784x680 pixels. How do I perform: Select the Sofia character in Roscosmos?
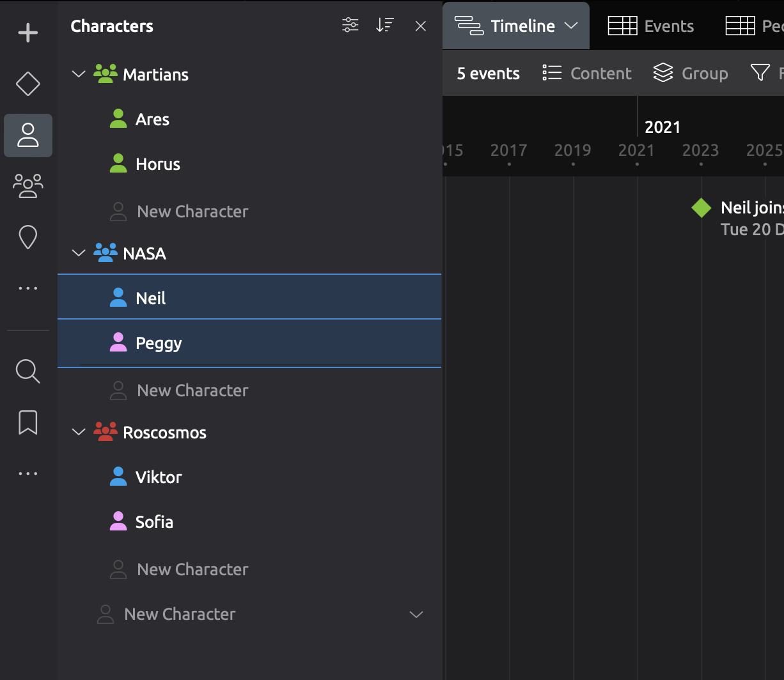pos(154,522)
